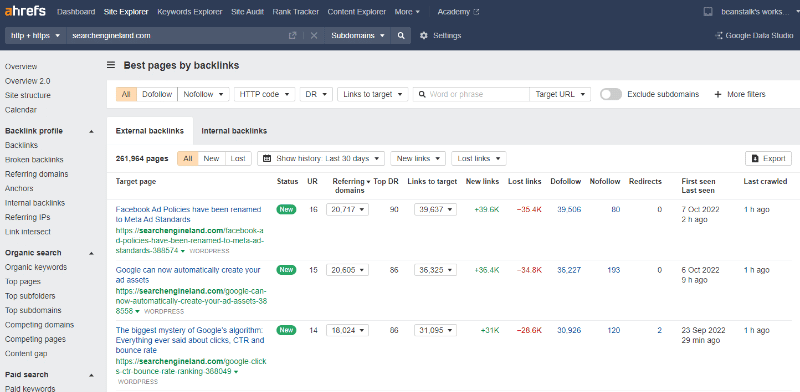The width and height of the screenshot is (800, 392).
Task: Open Rank Tracker
Action: tap(296, 12)
